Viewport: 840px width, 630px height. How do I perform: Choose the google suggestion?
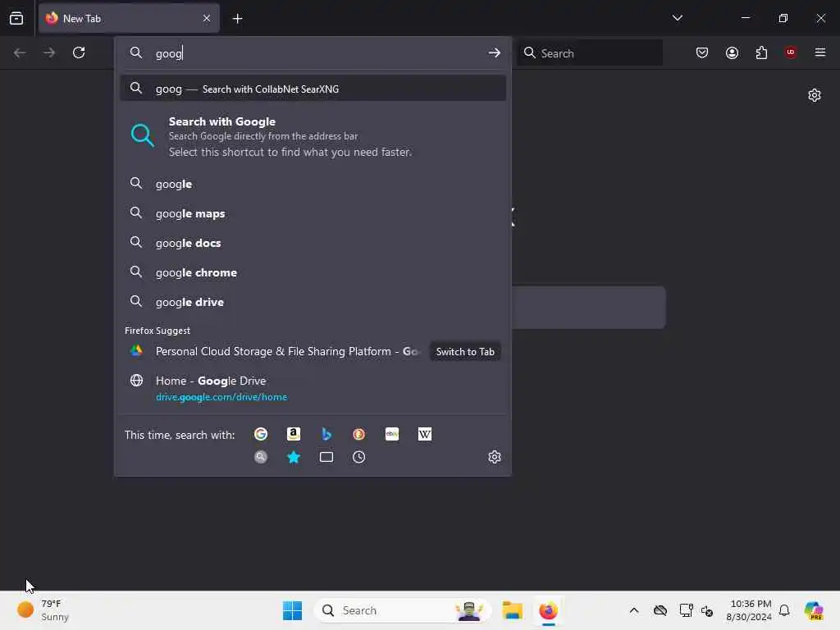click(313, 184)
